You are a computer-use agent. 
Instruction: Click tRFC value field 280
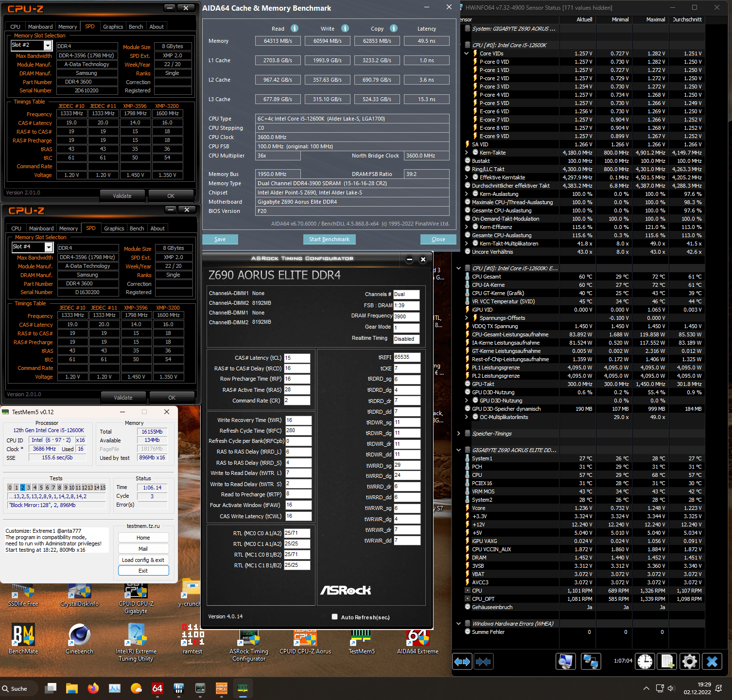click(x=298, y=431)
